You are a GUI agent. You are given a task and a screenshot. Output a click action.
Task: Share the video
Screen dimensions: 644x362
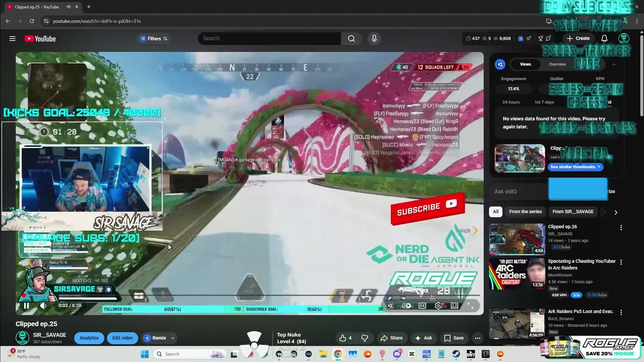[391, 338]
